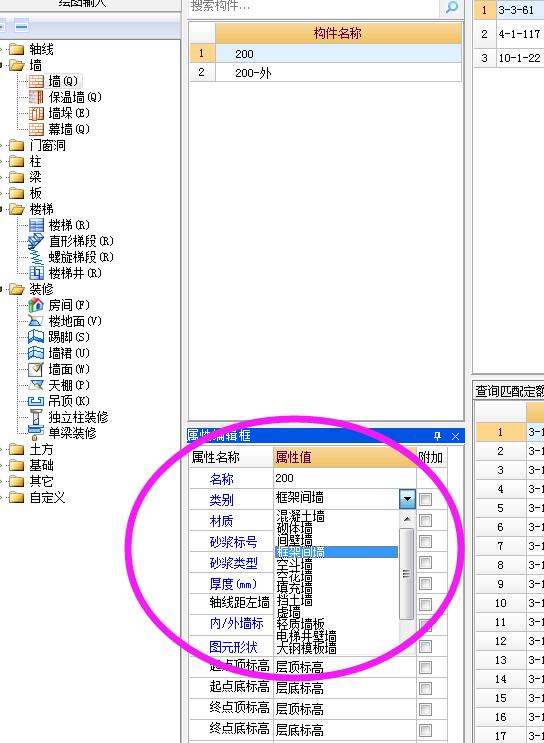Tick the 附加 checkbox for 起点顶标高

pyautogui.click(x=426, y=667)
